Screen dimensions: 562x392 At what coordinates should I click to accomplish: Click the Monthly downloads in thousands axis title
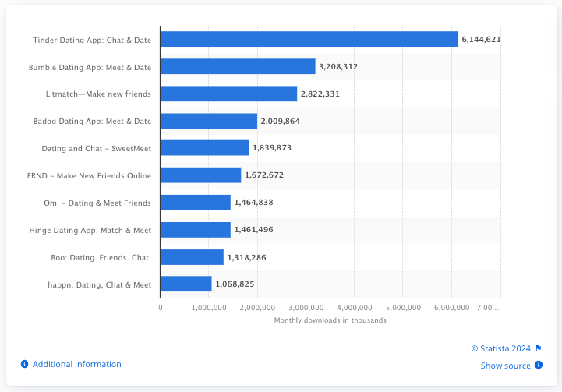(330, 320)
